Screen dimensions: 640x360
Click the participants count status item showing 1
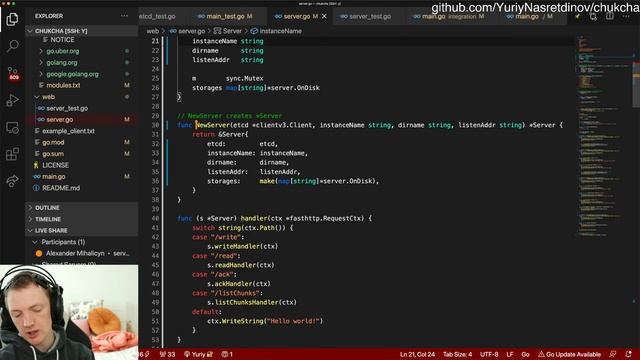point(227,354)
